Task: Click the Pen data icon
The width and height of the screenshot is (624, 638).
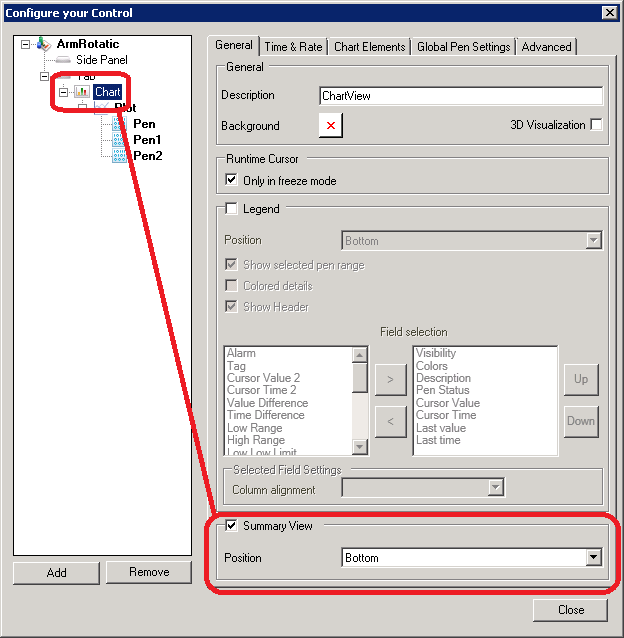Action: [118, 124]
